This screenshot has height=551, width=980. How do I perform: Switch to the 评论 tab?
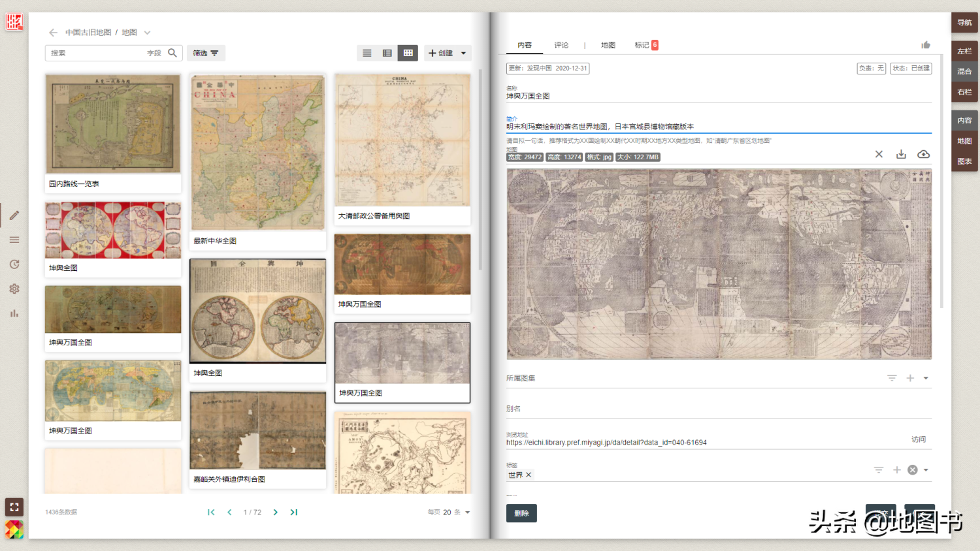(x=561, y=45)
